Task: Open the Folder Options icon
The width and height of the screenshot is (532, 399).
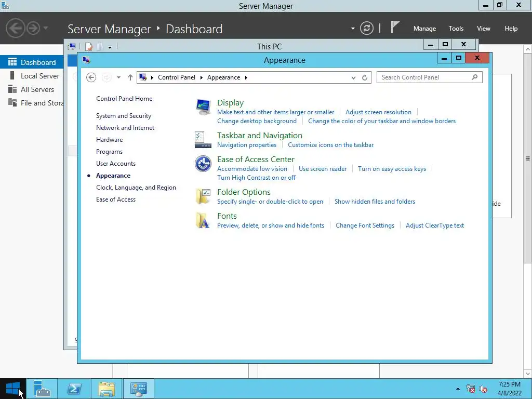Action: coord(203,196)
